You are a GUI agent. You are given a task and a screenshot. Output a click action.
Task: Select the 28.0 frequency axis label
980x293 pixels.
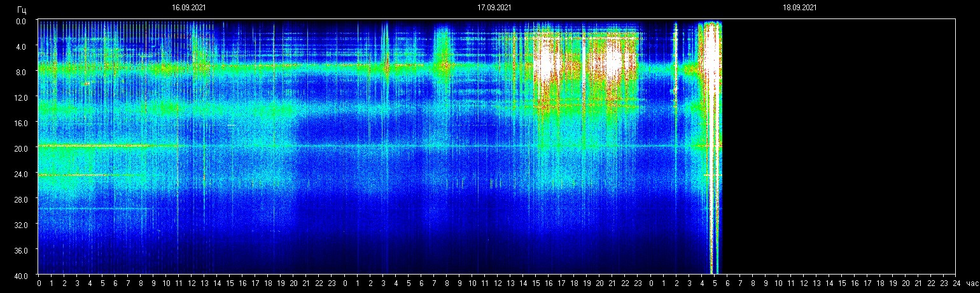click(x=22, y=199)
